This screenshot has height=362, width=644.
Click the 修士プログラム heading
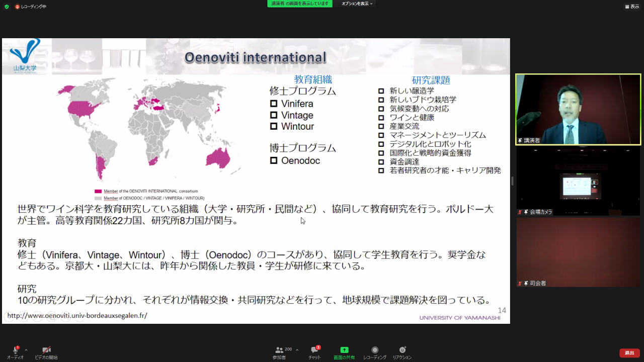pos(303,91)
